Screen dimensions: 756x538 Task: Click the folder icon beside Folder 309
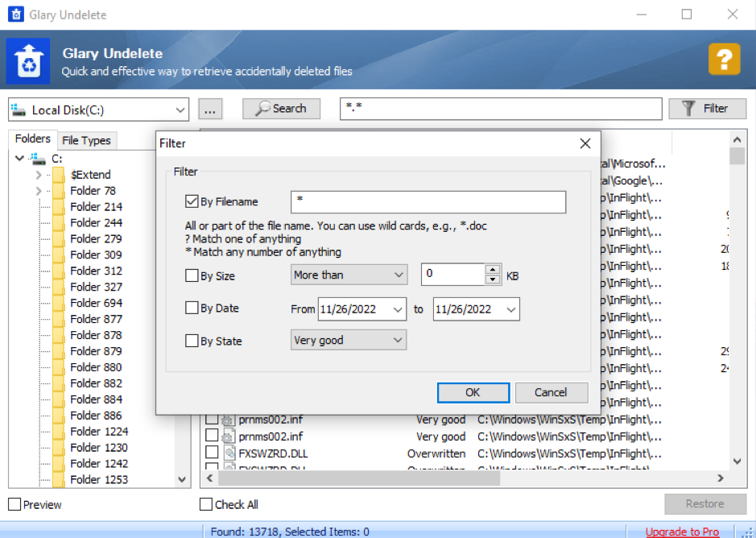click(59, 255)
